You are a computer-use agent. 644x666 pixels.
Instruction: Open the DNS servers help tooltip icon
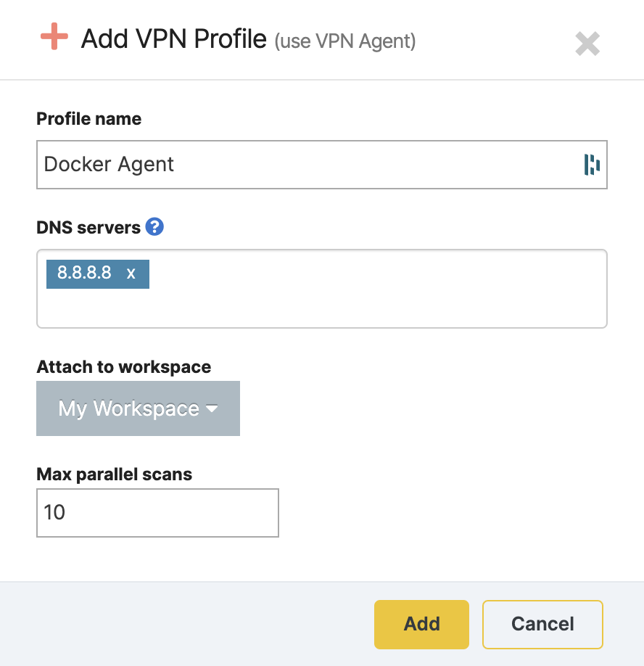coord(154,227)
